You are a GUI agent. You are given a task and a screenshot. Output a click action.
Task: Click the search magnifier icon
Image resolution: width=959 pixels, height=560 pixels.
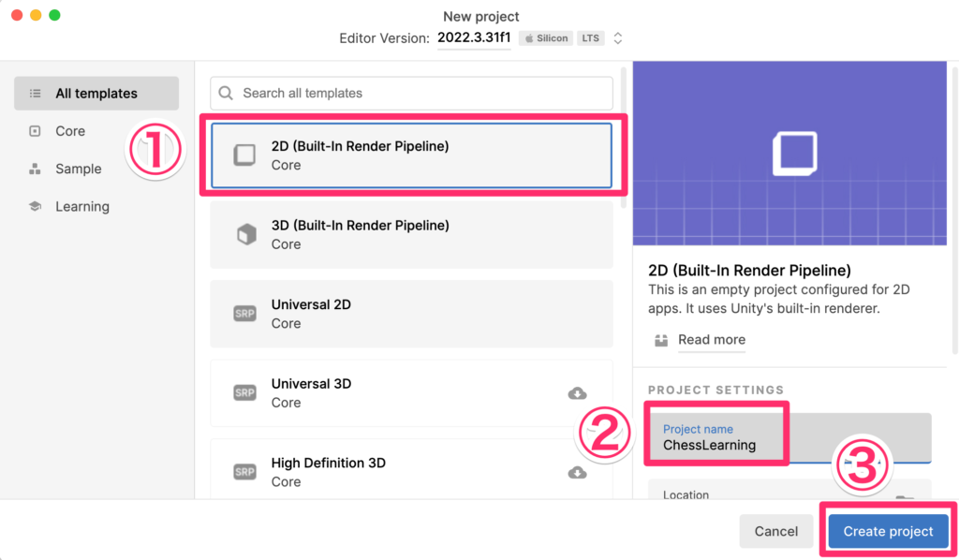coord(226,93)
